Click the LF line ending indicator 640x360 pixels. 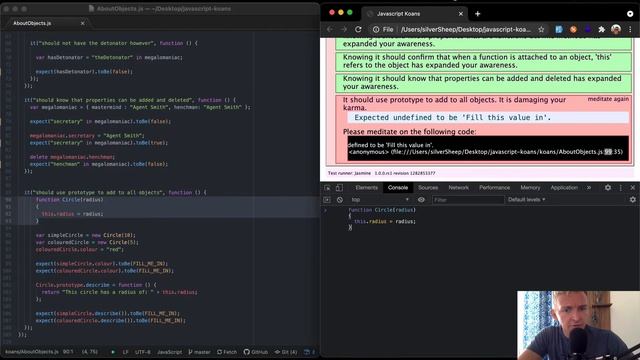tap(125, 352)
